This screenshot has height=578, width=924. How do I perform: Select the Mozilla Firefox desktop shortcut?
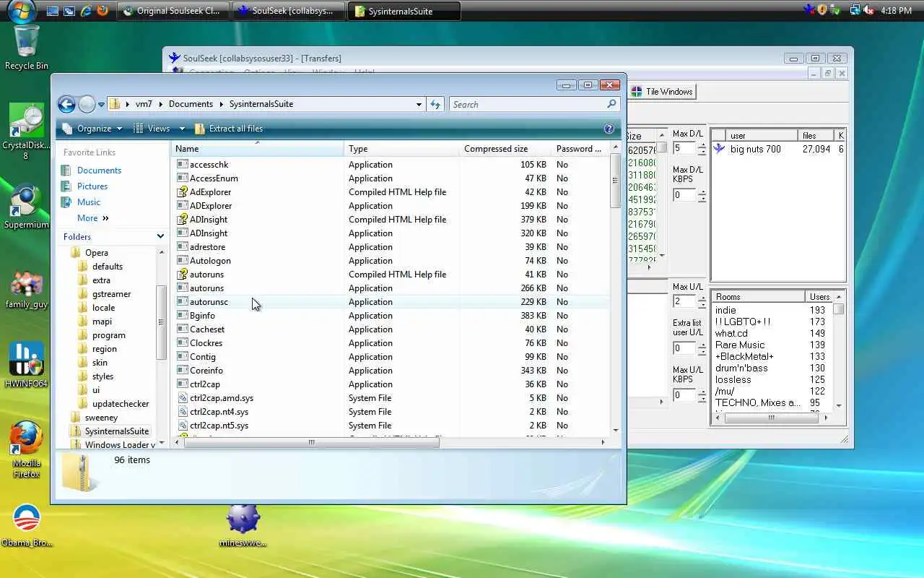(26, 449)
